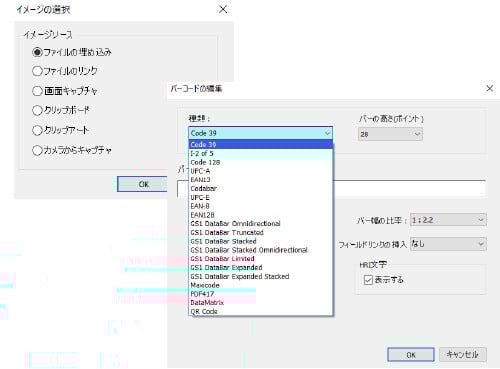Open the bar height dropdown showing 28
Screen dimensions: 500x369
[390, 134]
